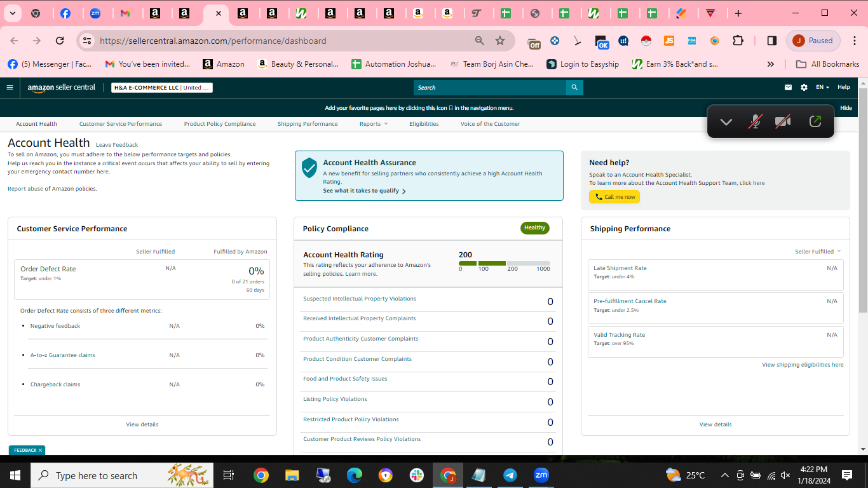Click the zoom magnifier icon in address bar
Screen dimensions: 868x488
pos(480,41)
